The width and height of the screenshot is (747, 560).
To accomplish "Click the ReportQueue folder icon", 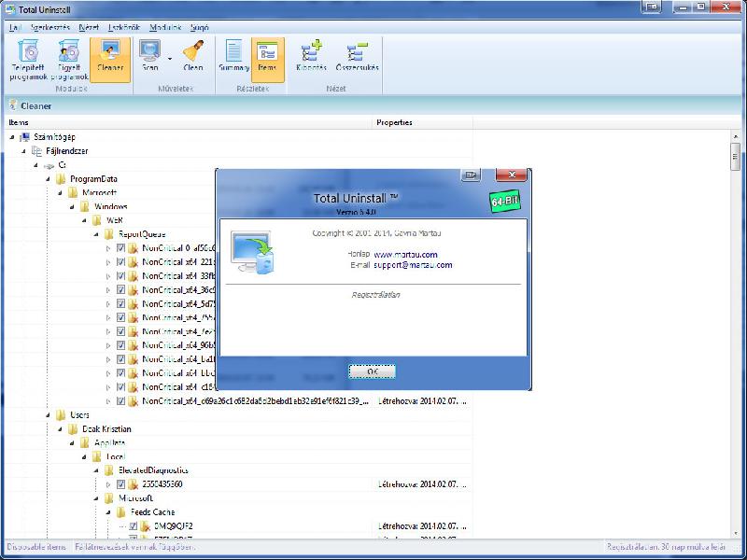I will pos(109,234).
